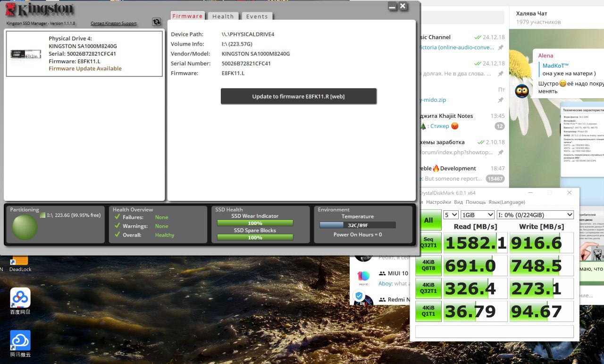Expand the drive dropdown showing I: 0% (0/224GiB)

coord(536,215)
